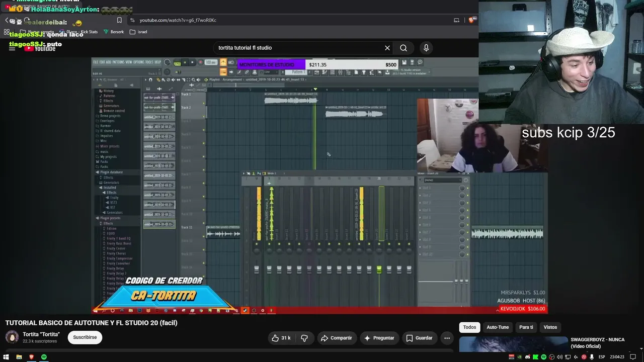Open the Berserk bookmark
Screen dimensions: 644x362
click(x=113, y=32)
